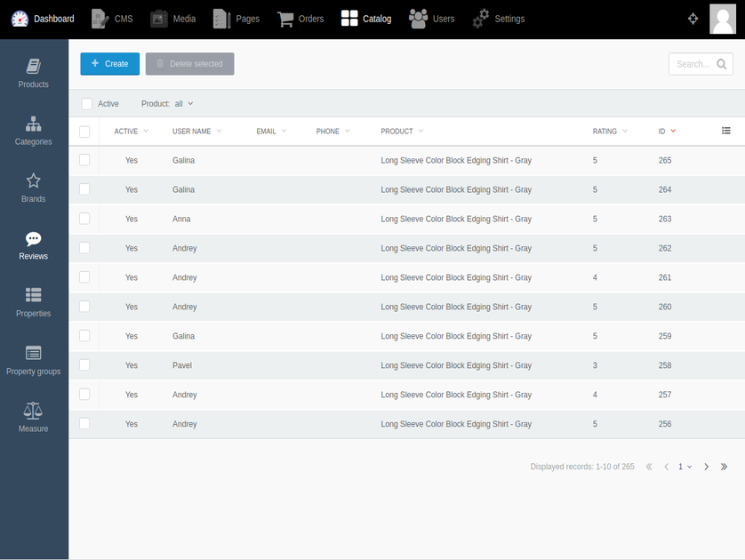The image size is (745, 560).
Task: Open the user avatar profile
Action: tap(723, 19)
